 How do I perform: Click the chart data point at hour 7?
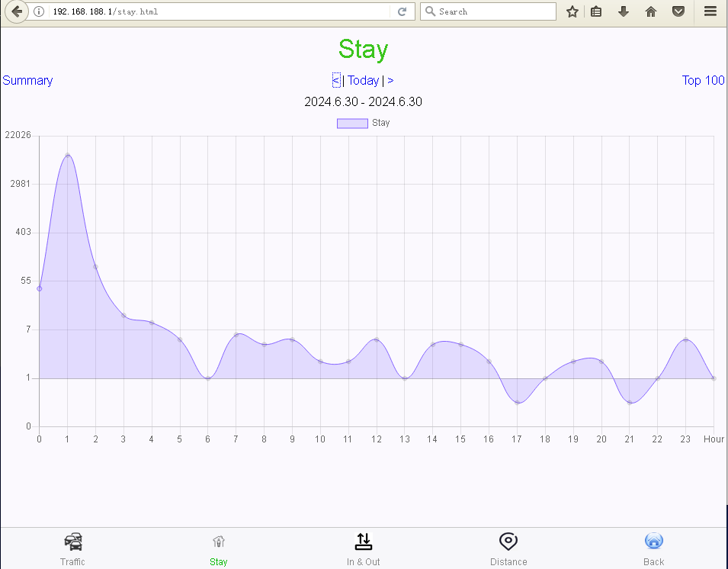(x=236, y=335)
